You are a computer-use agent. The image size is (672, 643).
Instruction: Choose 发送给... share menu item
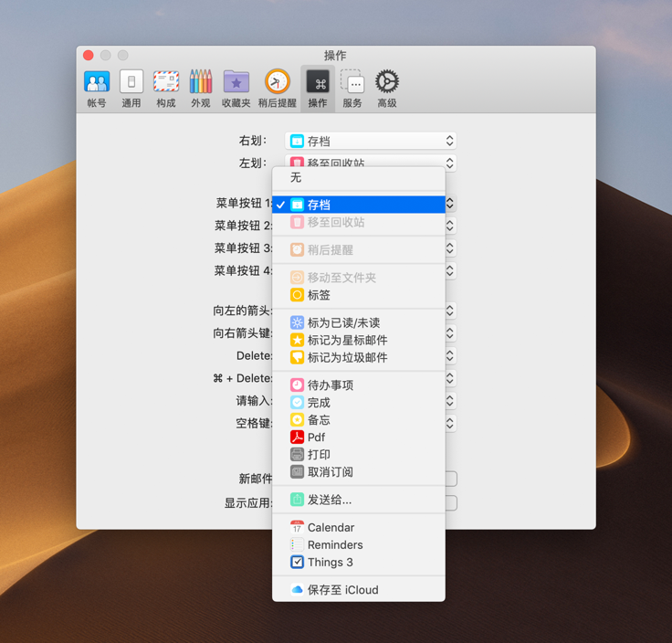tap(359, 500)
